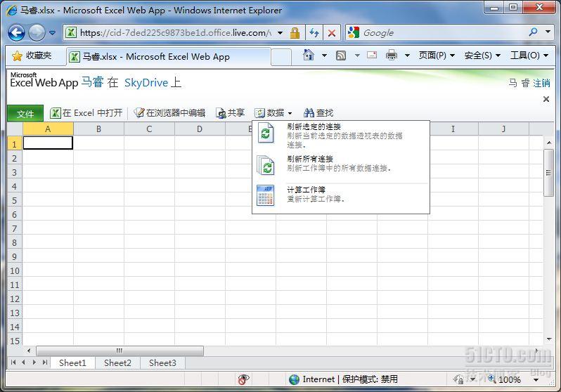Viewport: 561px width, 392px height.
Task: Select row 5 header
Action: click(x=15, y=200)
